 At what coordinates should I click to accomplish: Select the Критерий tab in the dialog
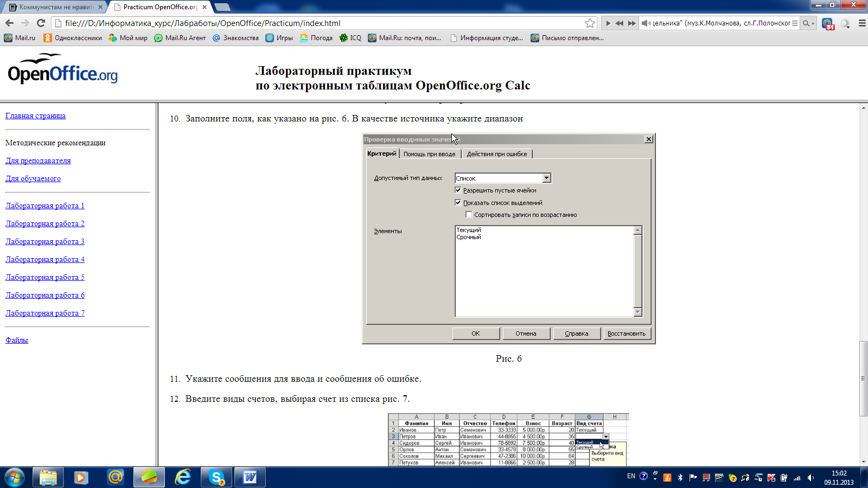tap(382, 153)
